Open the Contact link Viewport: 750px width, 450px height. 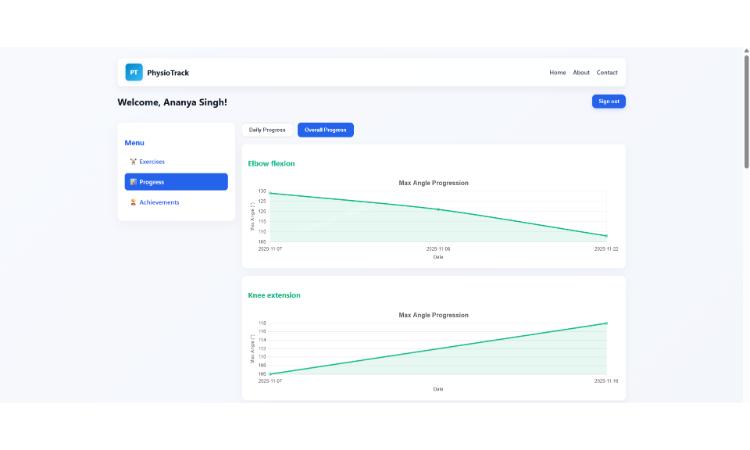[x=607, y=72]
